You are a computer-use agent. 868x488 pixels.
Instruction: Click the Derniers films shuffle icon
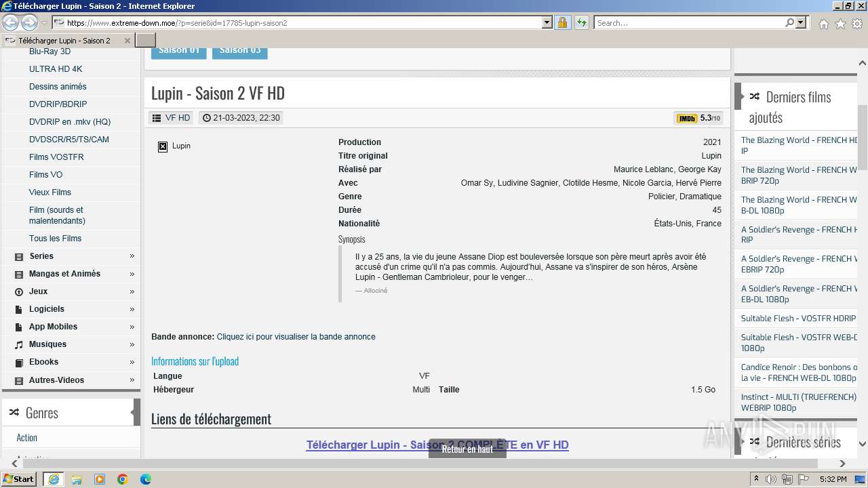coord(754,97)
